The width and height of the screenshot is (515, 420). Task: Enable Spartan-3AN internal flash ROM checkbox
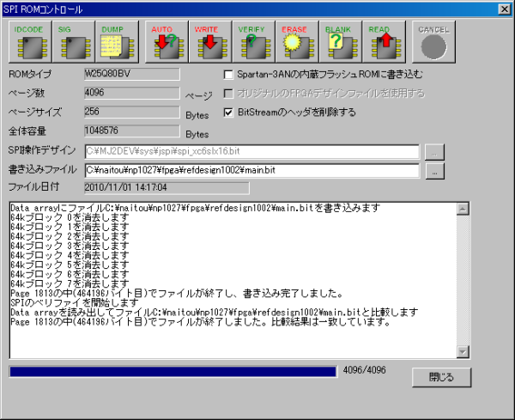click(x=229, y=75)
